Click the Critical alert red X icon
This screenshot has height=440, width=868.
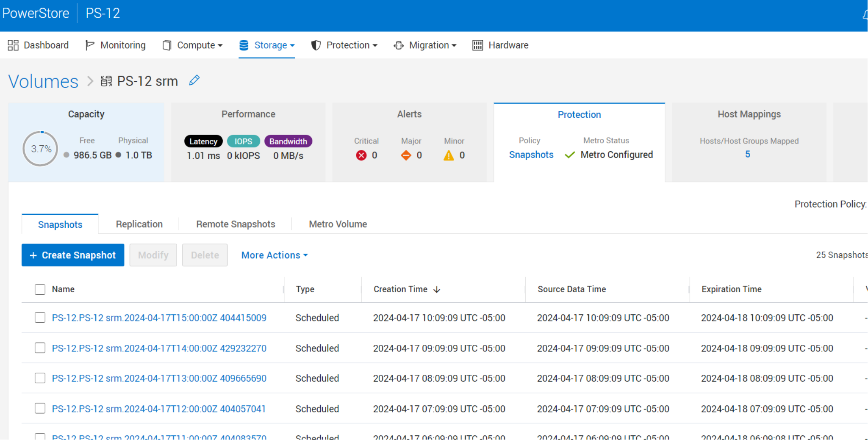tap(361, 155)
